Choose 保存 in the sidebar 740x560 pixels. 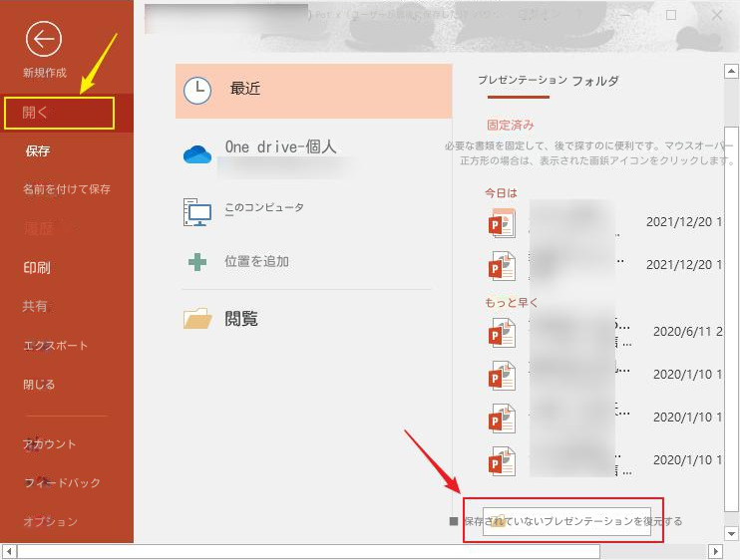(38, 150)
